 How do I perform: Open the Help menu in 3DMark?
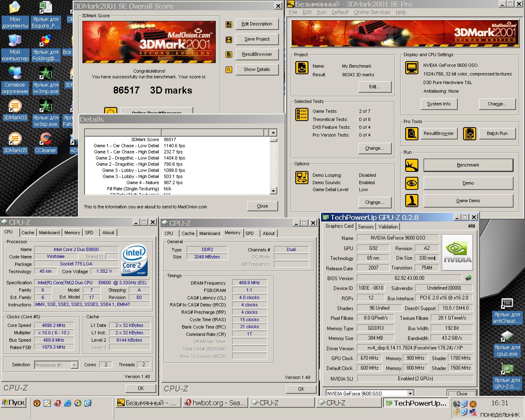[x=401, y=12]
